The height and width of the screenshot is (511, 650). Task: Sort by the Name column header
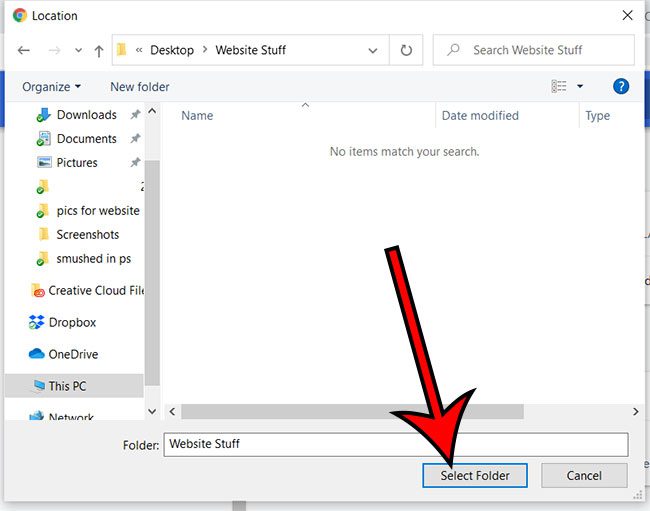pyautogui.click(x=197, y=116)
